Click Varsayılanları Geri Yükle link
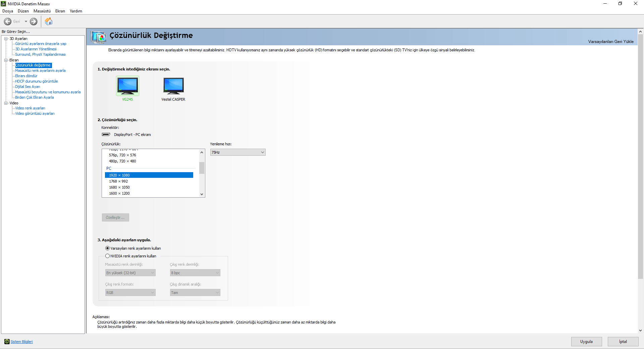644x349 pixels. 611,42
